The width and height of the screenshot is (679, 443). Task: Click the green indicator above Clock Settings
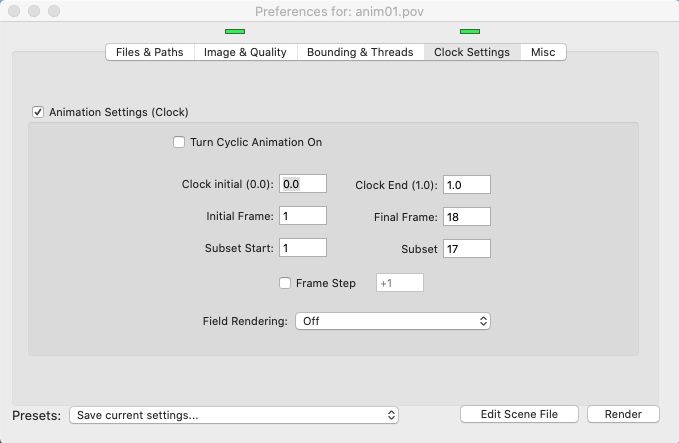tap(469, 32)
